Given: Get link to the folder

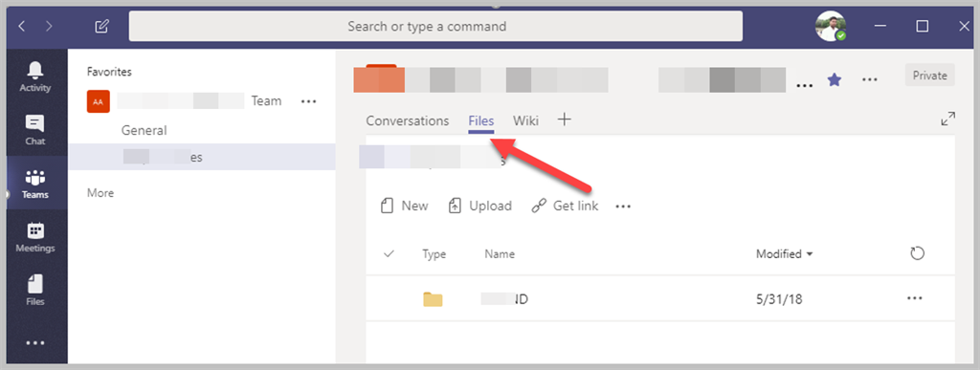Looking at the screenshot, I should 565,206.
